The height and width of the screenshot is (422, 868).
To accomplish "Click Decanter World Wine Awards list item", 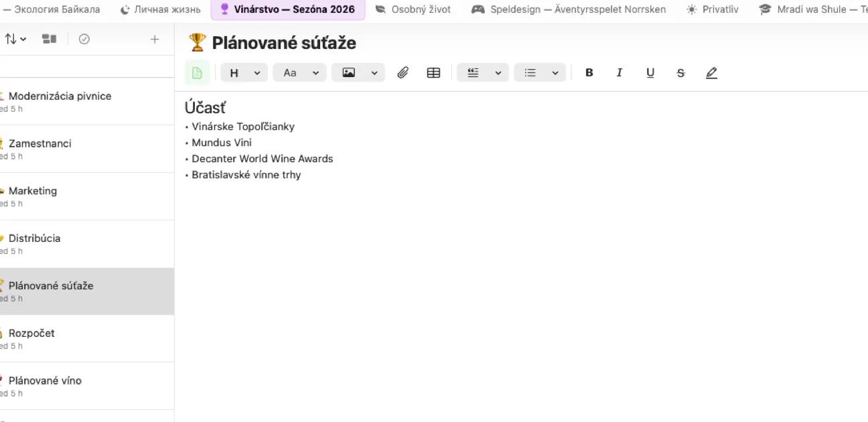I will pos(263,159).
